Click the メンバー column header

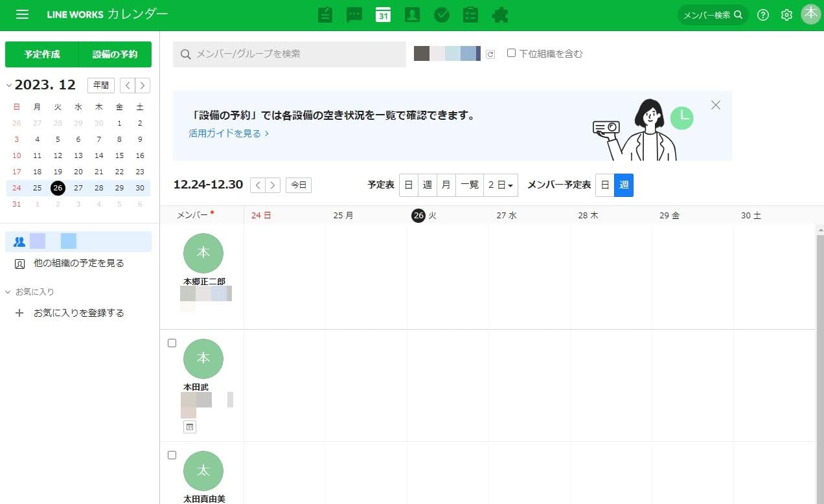coord(202,216)
